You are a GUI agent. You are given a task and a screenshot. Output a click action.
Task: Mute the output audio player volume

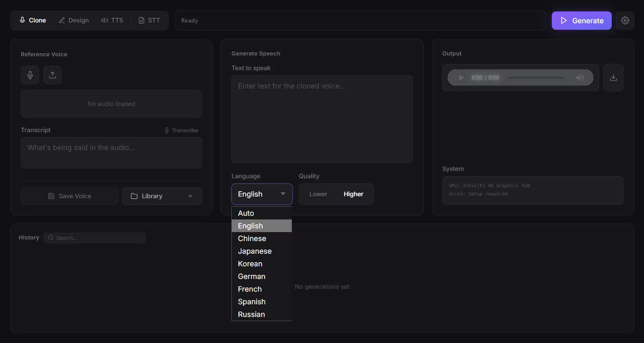580,77
